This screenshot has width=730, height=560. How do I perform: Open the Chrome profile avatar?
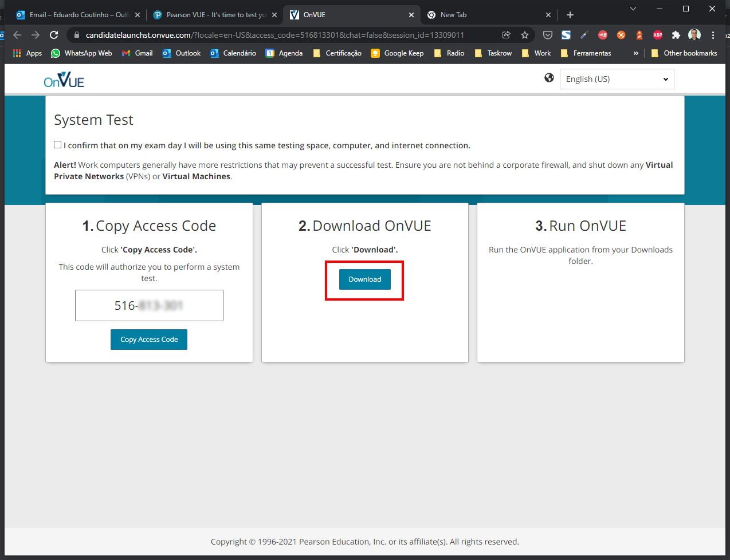pyautogui.click(x=694, y=35)
